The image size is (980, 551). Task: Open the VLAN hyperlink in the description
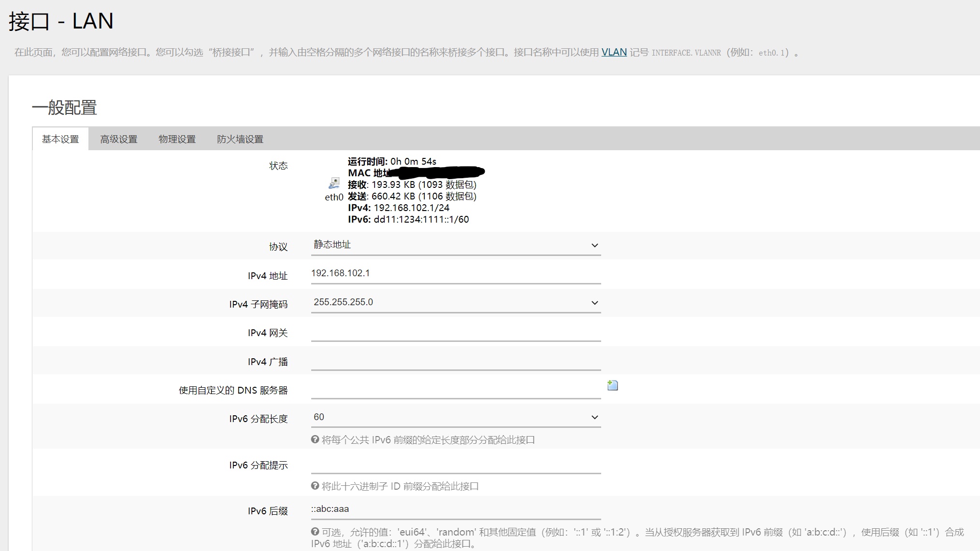(x=614, y=52)
